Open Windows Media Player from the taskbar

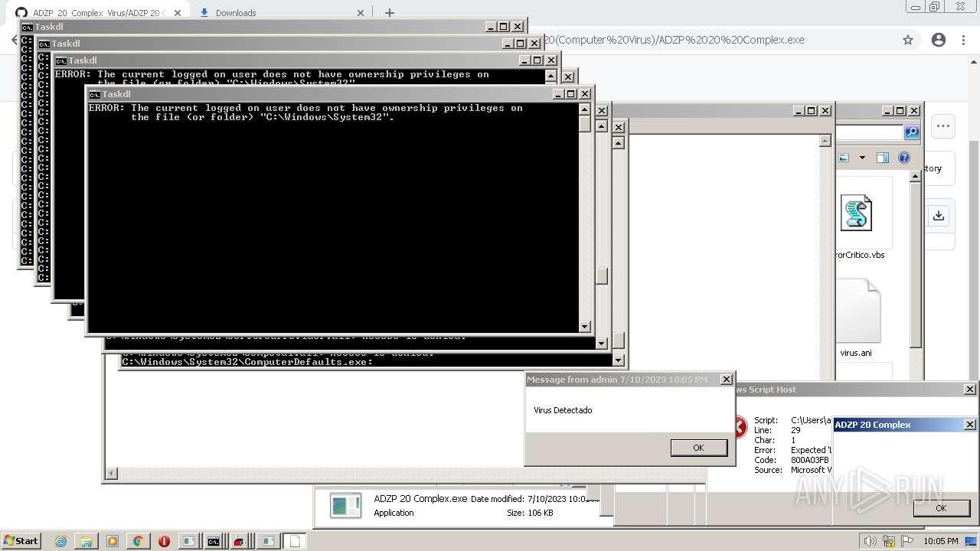[x=113, y=541]
